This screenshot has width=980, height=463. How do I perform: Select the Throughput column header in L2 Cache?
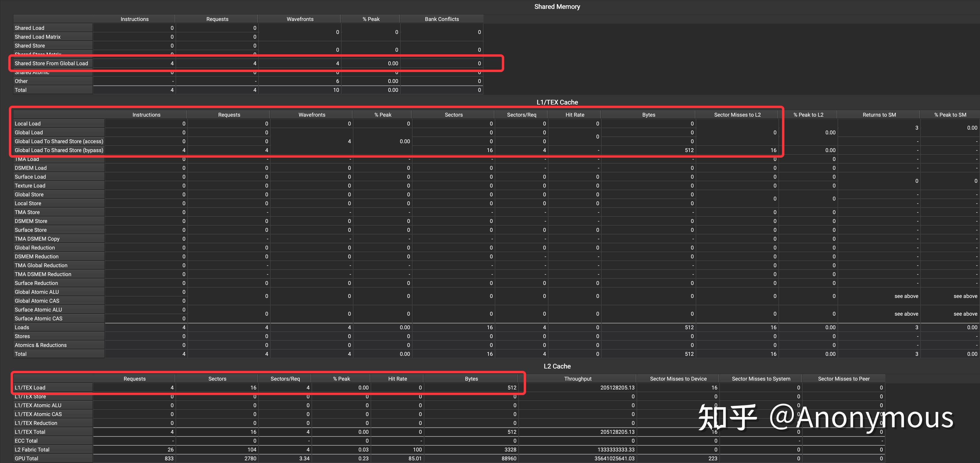click(577, 379)
